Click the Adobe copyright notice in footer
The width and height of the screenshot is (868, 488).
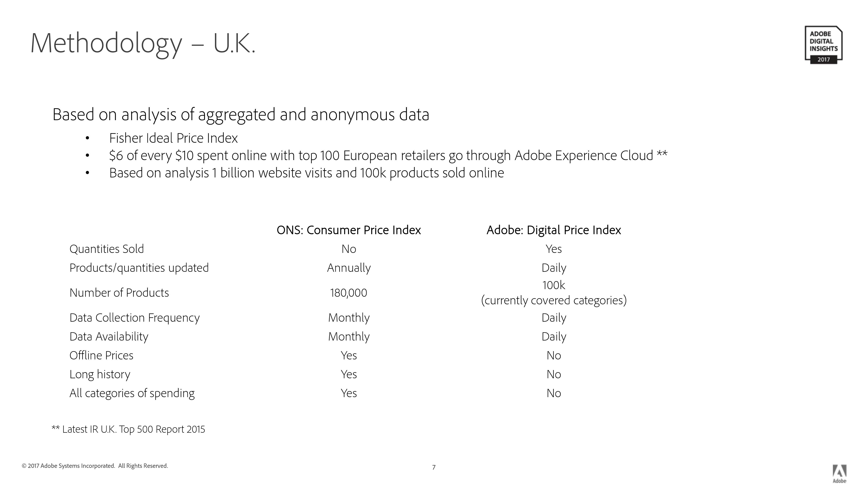(95, 466)
